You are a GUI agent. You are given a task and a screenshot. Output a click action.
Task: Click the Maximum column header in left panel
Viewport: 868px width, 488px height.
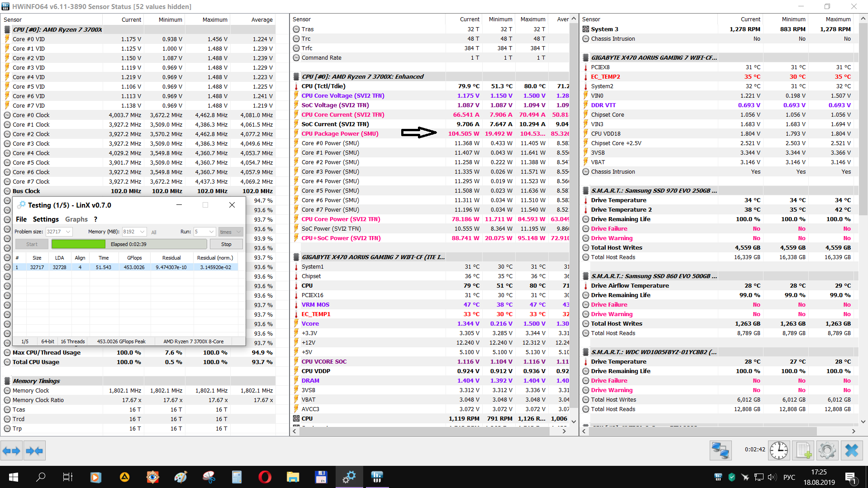[215, 19]
